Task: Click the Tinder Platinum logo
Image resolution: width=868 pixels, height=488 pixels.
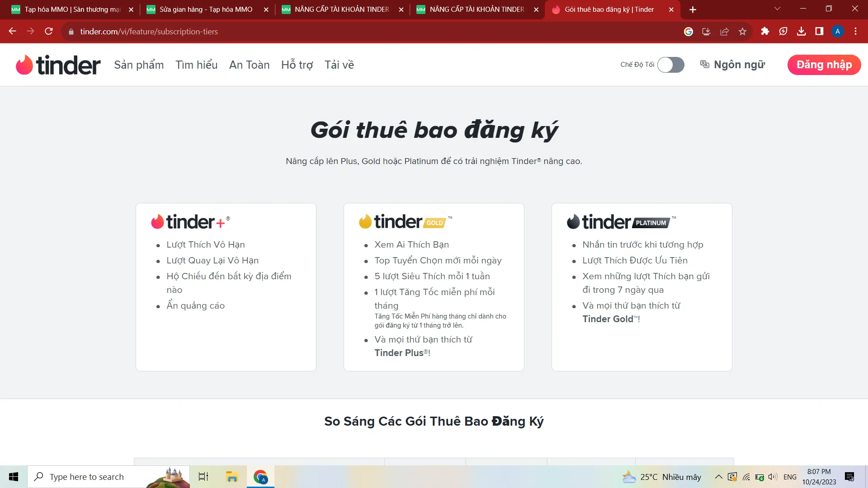Action: tap(621, 221)
